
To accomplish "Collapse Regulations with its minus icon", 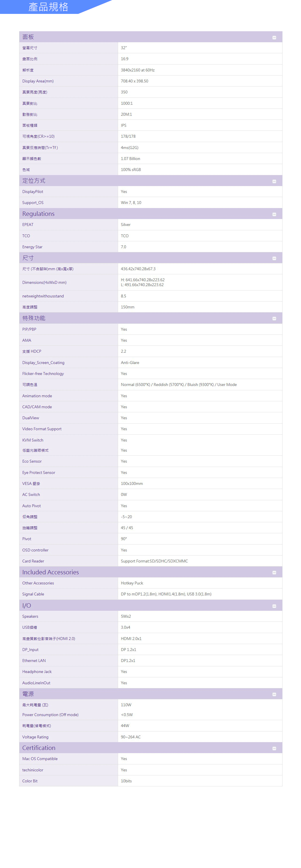I will click(x=274, y=214).
